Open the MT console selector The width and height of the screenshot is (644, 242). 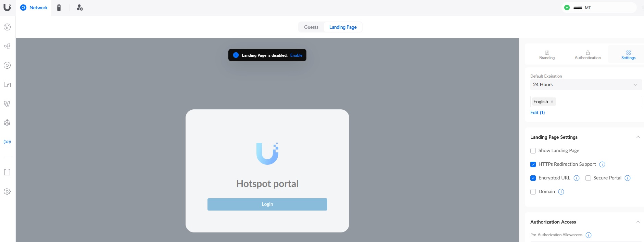pos(599,8)
